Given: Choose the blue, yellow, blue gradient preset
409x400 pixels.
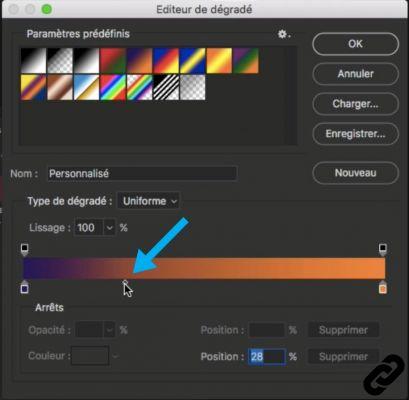Looking at the screenshot, I should point(192,61).
